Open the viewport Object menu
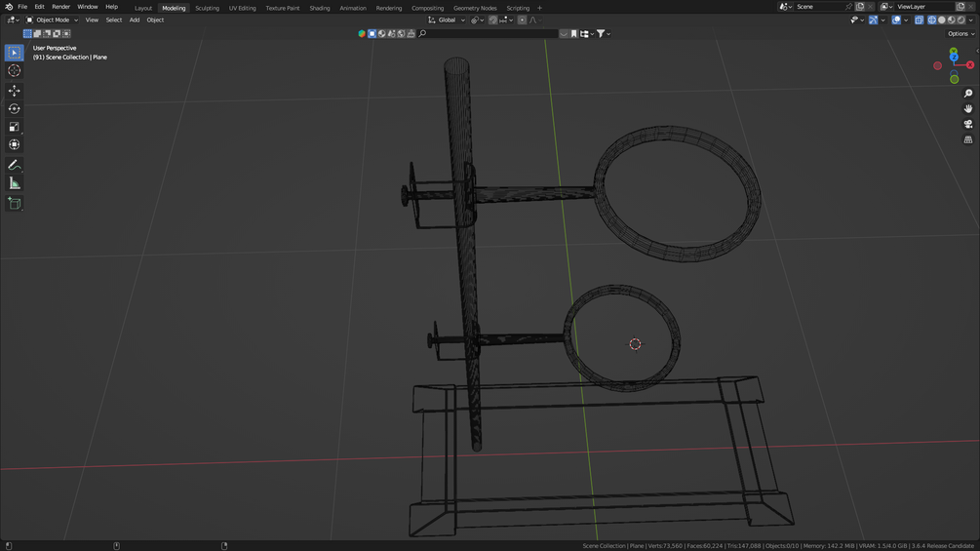The width and height of the screenshot is (980, 551). [155, 20]
